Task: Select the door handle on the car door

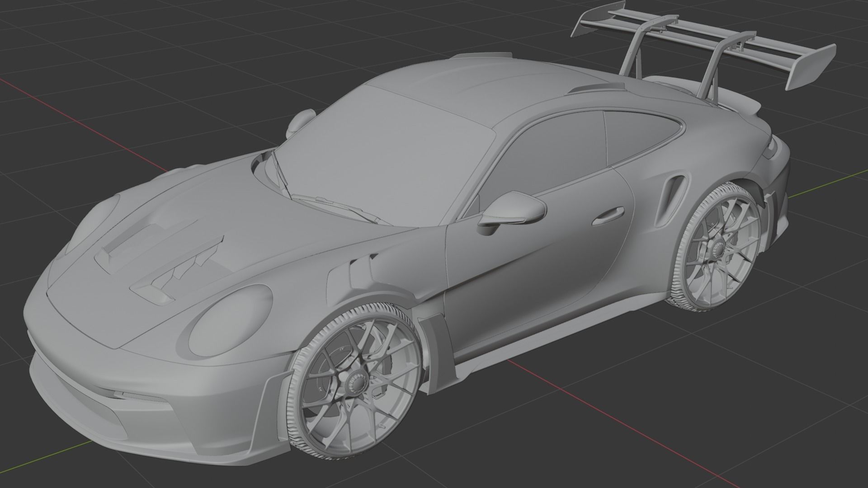Action: pyautogui.click(x=608, y=217)
